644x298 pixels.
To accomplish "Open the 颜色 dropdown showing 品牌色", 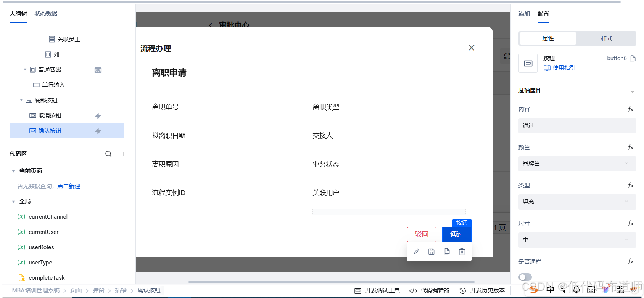I will [x=577, y=163].
